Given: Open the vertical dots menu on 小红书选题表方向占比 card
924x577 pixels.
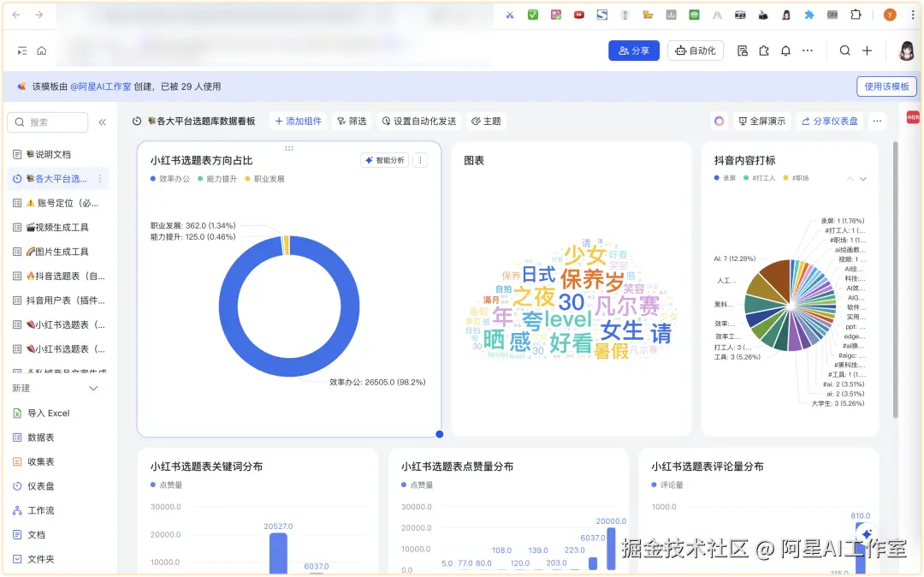Looking at the screenshot, I should 420,160.
